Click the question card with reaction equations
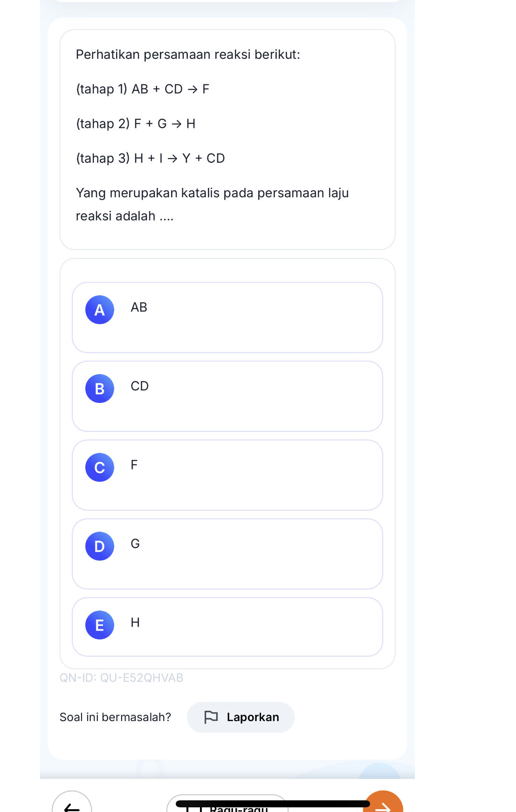Image resolution: width=516 pixels, height=812 pixels. (x=227, y=138)
